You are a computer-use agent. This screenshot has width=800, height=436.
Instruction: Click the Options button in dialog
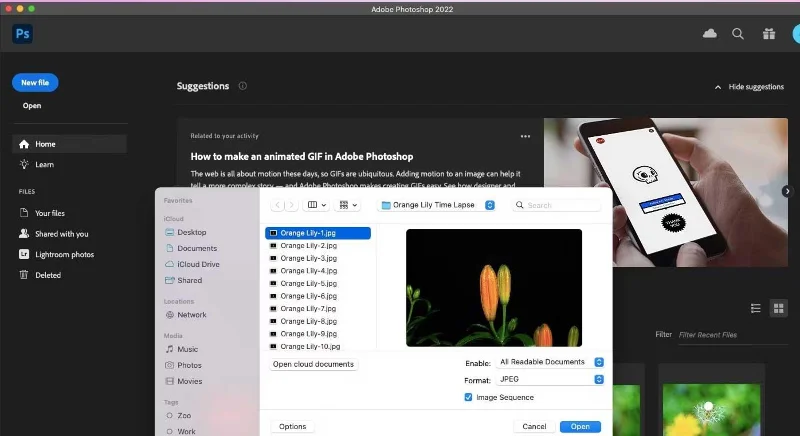[x=292, y=426]
